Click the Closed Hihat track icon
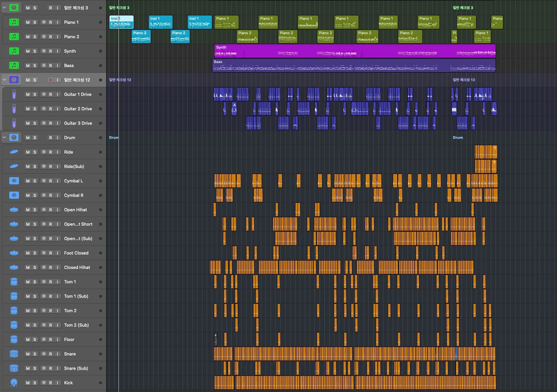 pyautogui.click(x=14, y=267)
